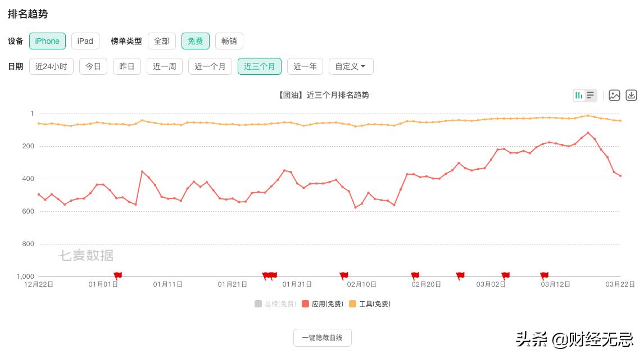
Task: Export the chart as an image
Action: pyautogui.click(x=614, y=96)
